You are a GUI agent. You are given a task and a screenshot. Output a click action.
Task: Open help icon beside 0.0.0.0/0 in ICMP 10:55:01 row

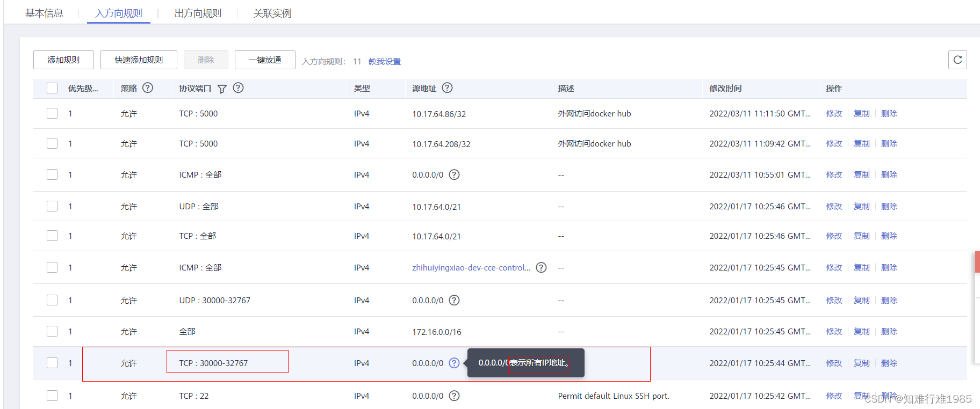click(x=454, y=174)
